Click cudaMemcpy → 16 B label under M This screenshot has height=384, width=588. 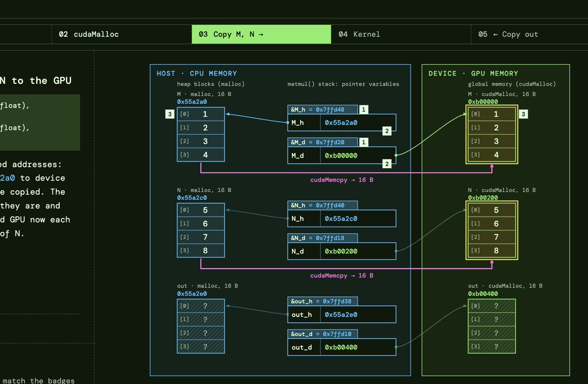tap(342, 180)
